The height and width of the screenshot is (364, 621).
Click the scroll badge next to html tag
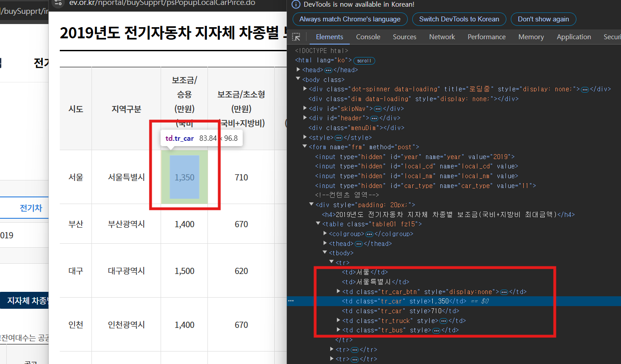tap(364, 60)
